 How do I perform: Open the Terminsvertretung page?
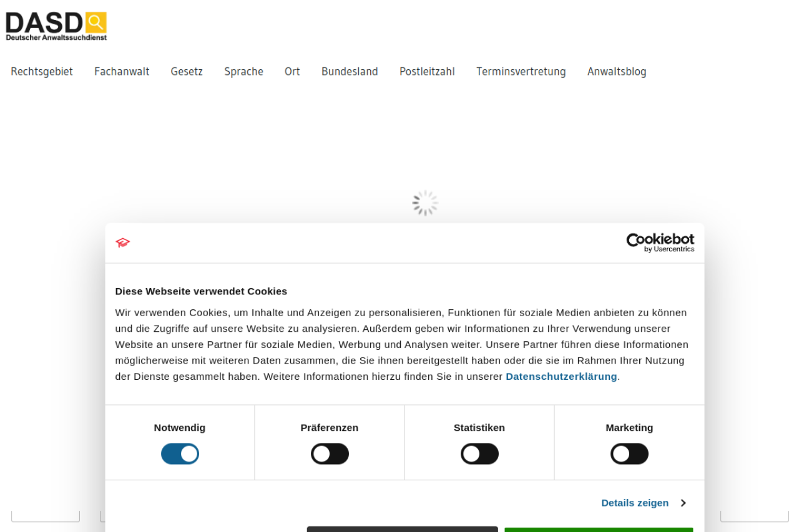click(521, 72)
